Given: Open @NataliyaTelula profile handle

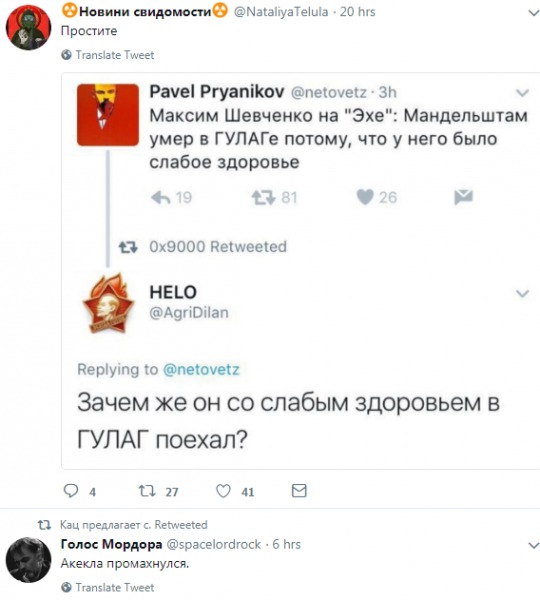Looking at the screenshot, I should (x=281, y=12).
